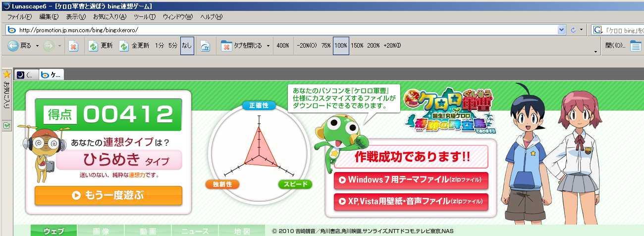Click the green Forward arrow button

click(49, 46)
